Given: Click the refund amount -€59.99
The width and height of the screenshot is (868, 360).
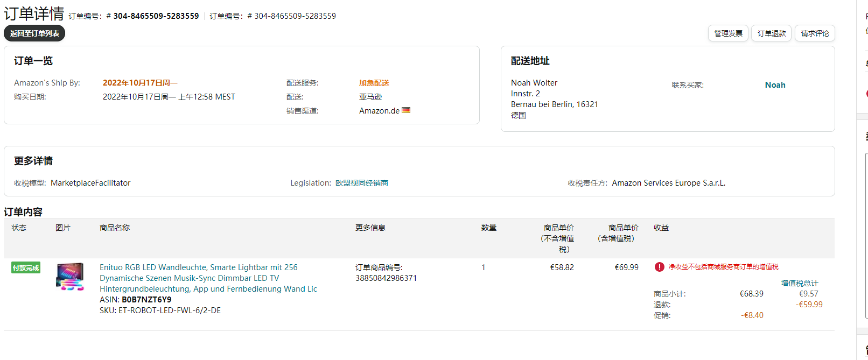Looking at the screenshot, I should point(809,305).
